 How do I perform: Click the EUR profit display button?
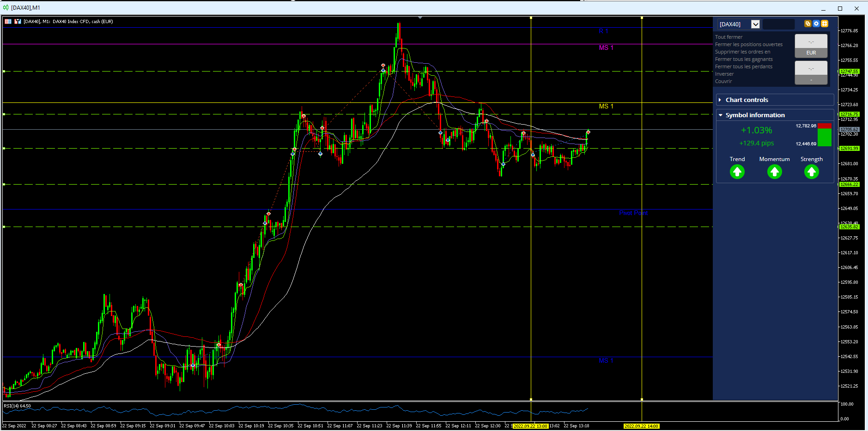[x=811, y=46]
